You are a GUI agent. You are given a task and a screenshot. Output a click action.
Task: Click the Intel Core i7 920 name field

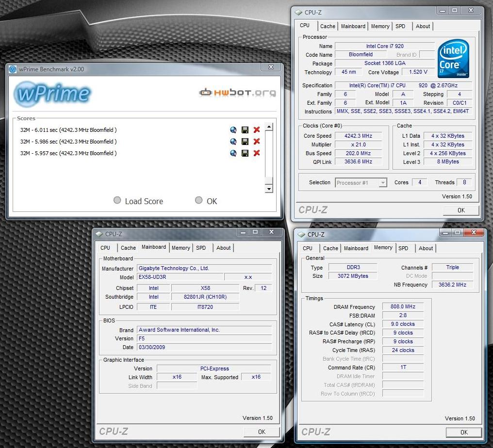[x=385, y=46]
